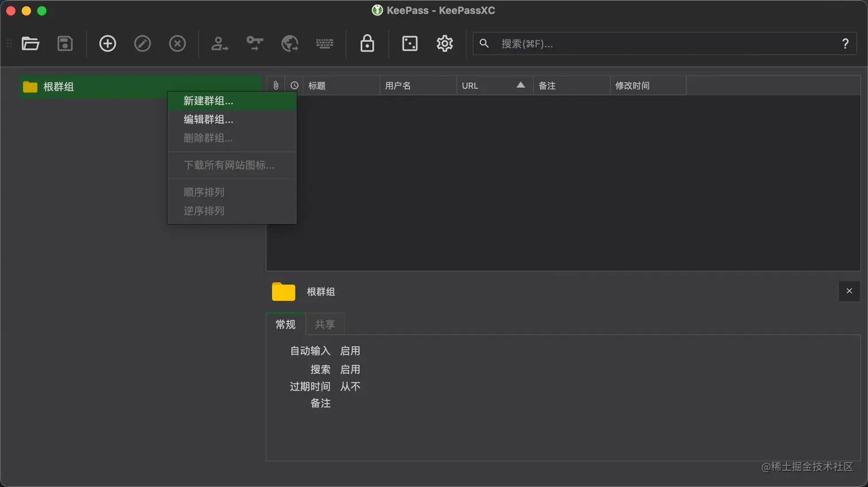The width and height of the screenshot is (868, 487).
Task: Open settings with the gear icon
Action: point(445,44)
